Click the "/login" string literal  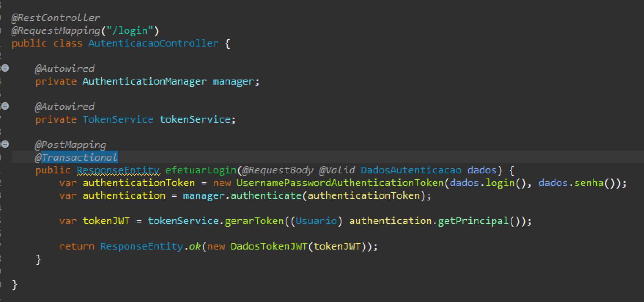click(130, 31)
